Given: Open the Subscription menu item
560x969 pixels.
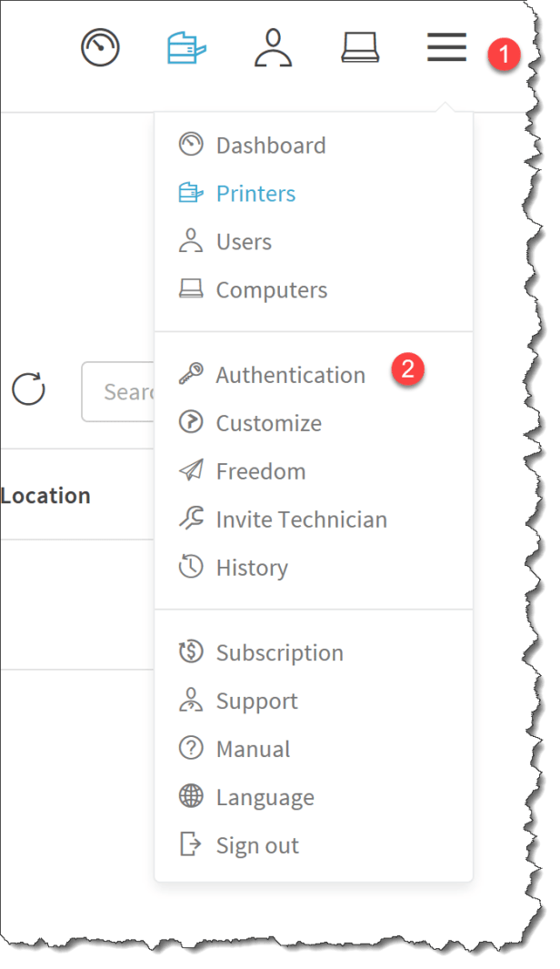Looking at the screenshot, I should coord(279,653).
